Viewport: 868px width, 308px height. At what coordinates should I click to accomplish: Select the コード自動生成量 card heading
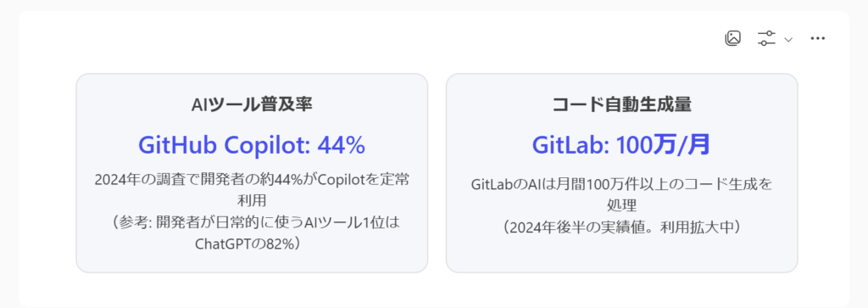click(x=621, y=104)
